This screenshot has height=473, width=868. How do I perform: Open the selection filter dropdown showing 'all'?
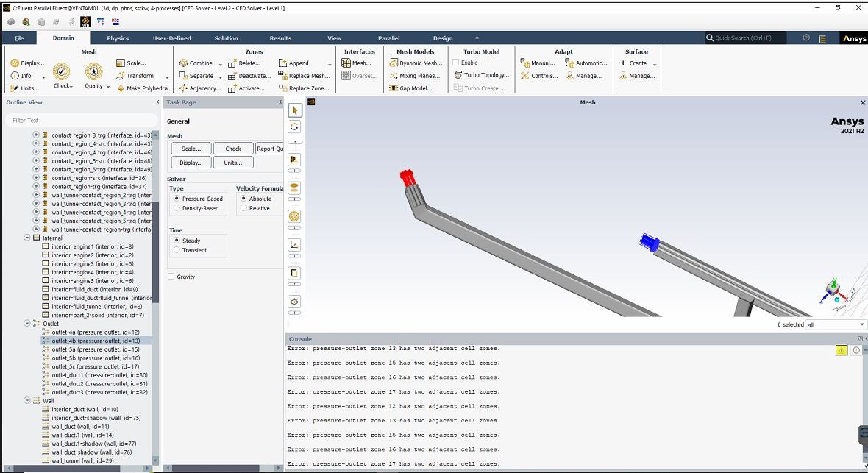point(836,324)
